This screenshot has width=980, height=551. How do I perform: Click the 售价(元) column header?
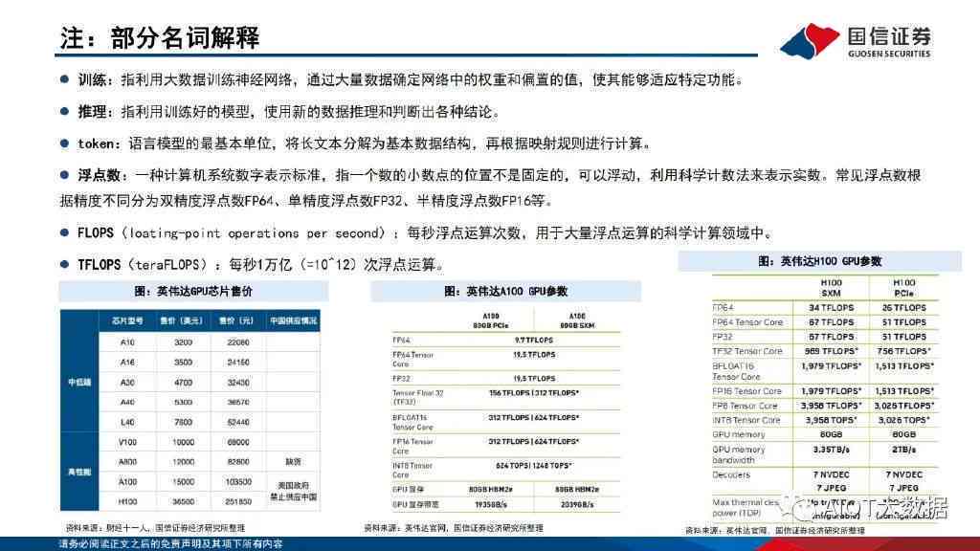pos(236,320)
